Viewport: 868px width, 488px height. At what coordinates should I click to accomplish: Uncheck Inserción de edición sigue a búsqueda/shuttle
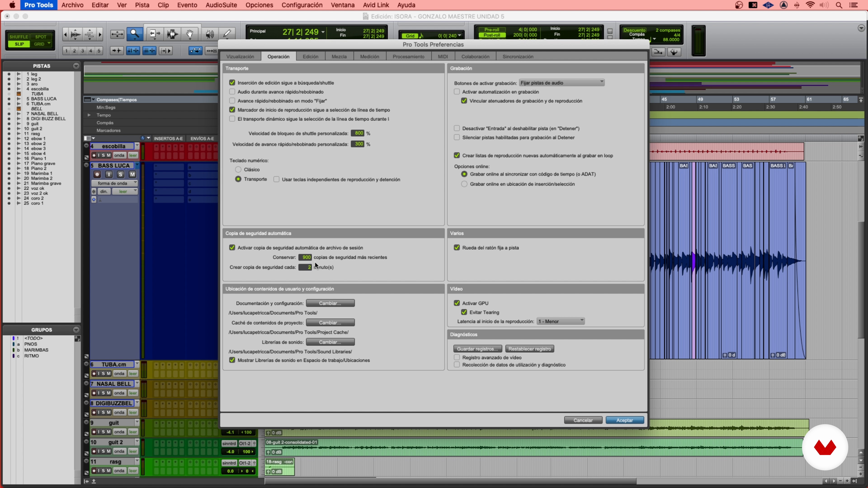232,82
